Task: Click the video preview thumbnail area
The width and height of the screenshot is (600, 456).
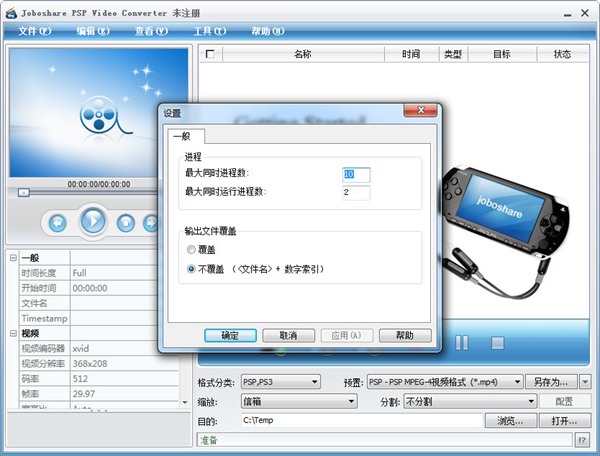Action: [x=98, y=112]
